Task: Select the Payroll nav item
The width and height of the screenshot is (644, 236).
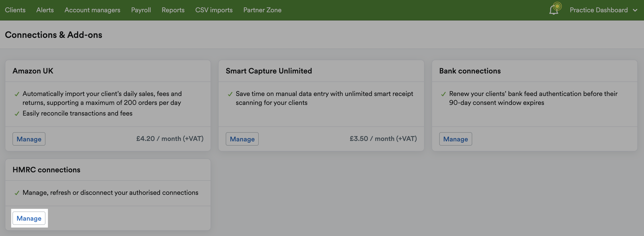Action: [141, 10]
